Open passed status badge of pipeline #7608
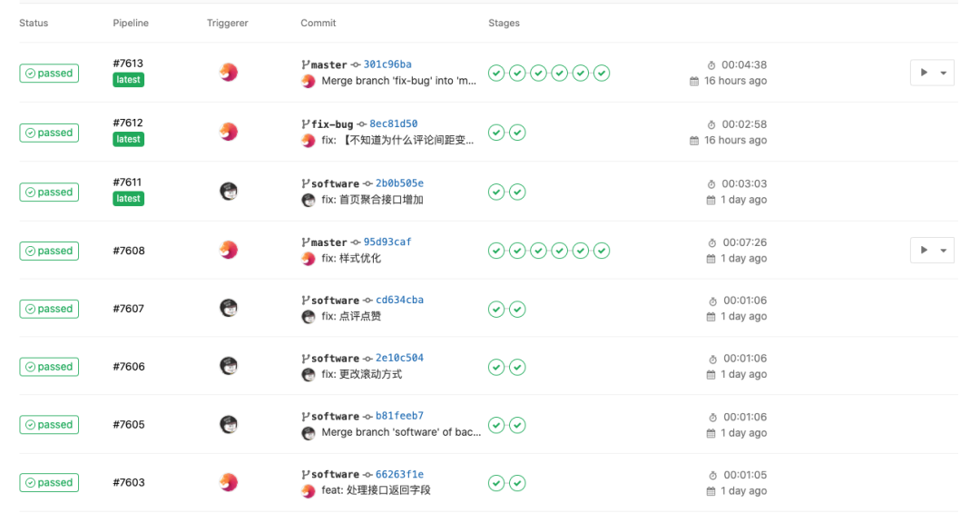Viewport: 980px width, 523px height. pos(49,251)
